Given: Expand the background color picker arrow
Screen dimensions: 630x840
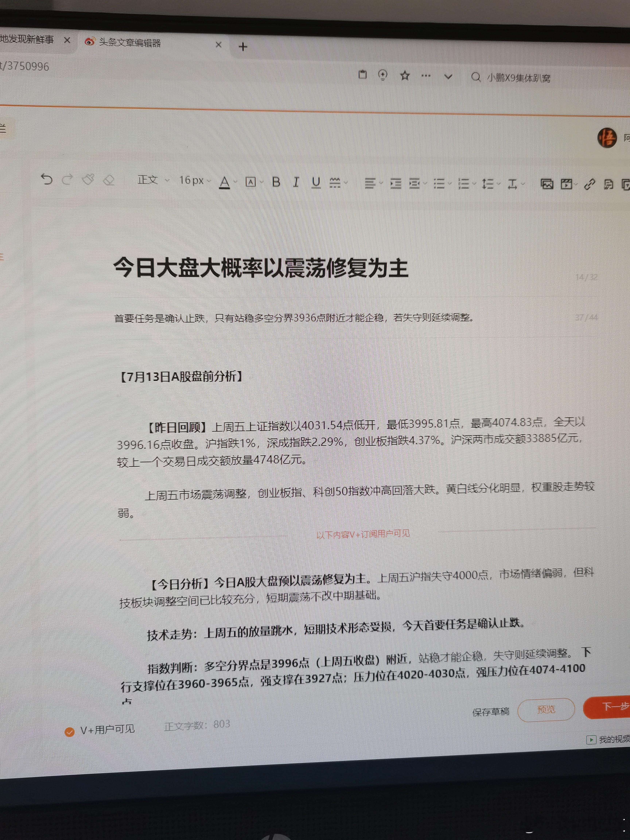Looking at the screenshot, I should [x=262, y=183].
